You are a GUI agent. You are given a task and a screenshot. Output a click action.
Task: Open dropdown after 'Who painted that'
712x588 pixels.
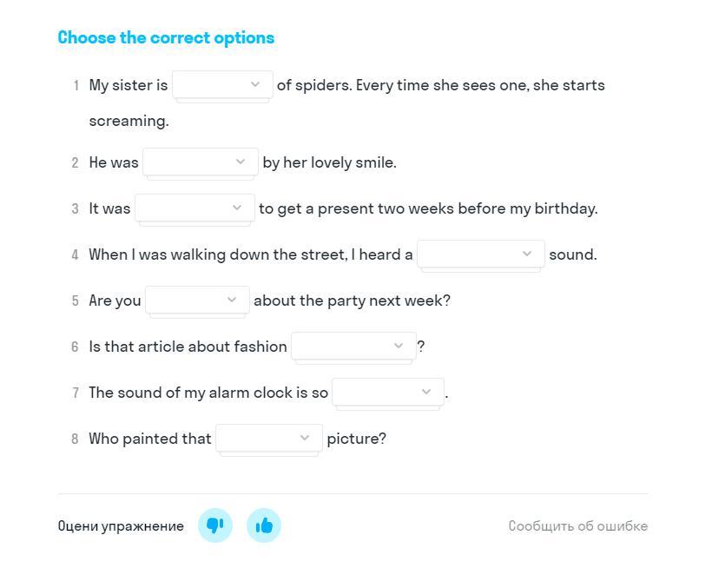(269, 438)
